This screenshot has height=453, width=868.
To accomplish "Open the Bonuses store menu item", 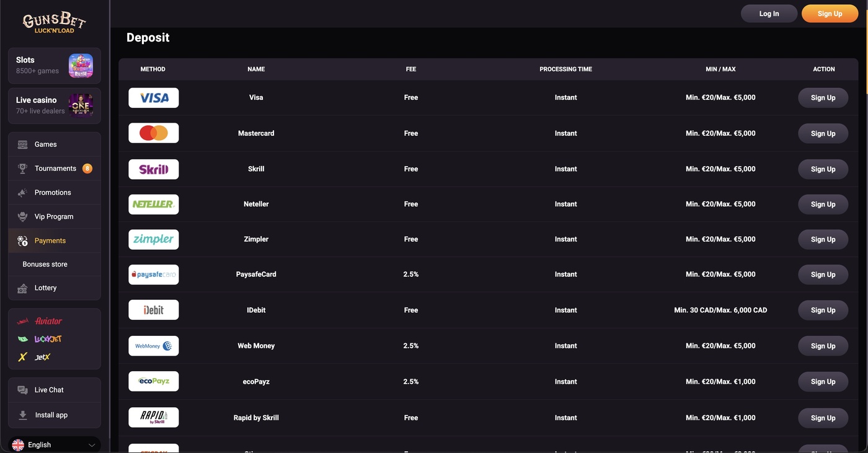I will point(55,265).
